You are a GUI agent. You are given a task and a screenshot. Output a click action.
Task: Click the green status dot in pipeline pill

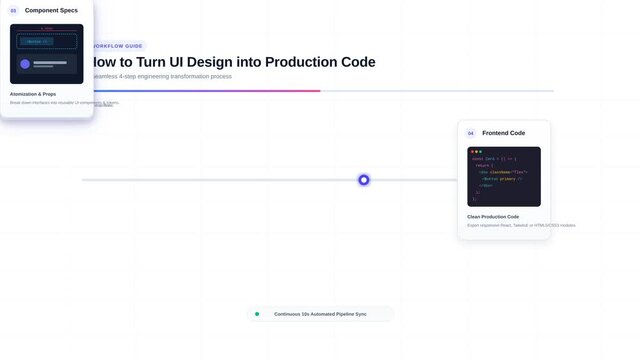coord(257,314)
